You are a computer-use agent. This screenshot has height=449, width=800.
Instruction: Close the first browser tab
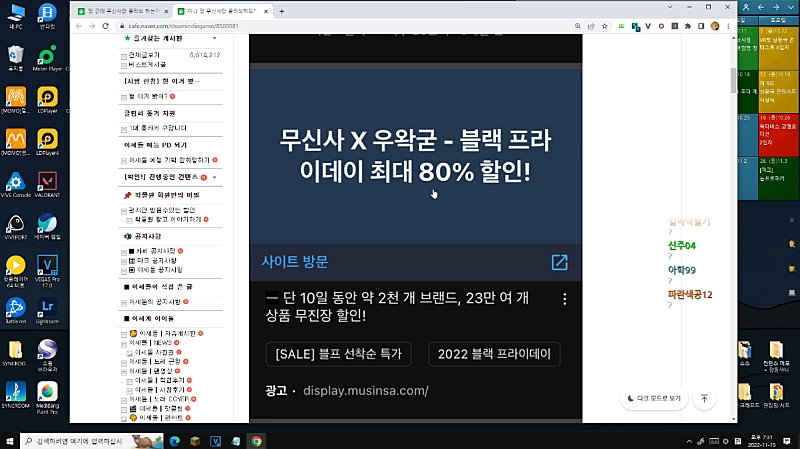166,11
